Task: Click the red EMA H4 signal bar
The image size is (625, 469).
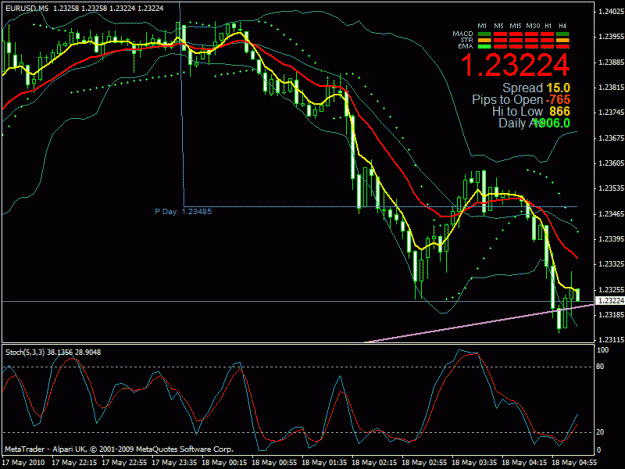Action: 562,47
